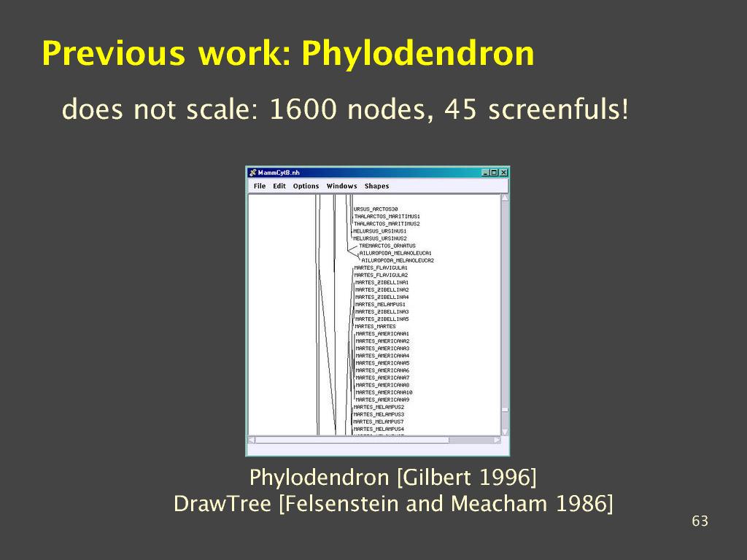Open the Shapes menu
The image size is (747, 560).
tap(376, 186)
